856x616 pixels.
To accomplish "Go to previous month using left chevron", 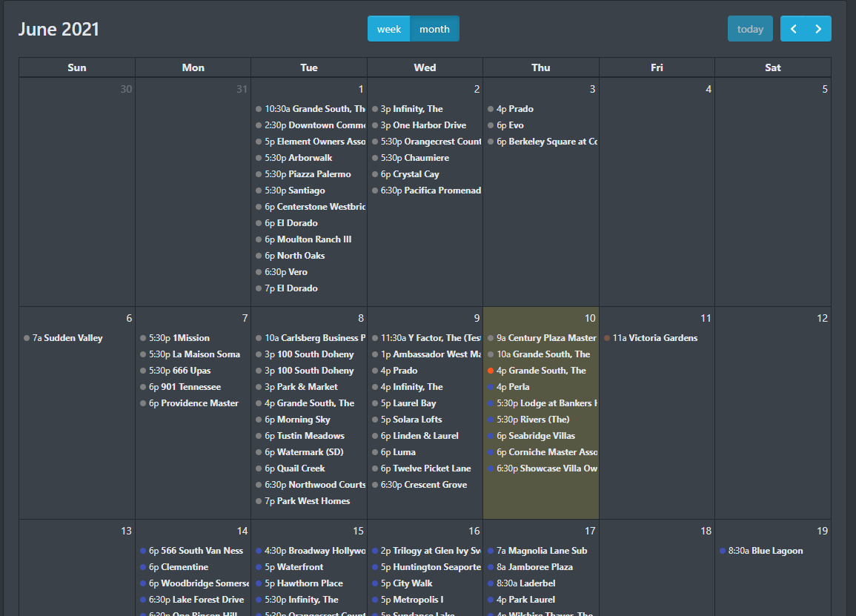I will 793,29.
